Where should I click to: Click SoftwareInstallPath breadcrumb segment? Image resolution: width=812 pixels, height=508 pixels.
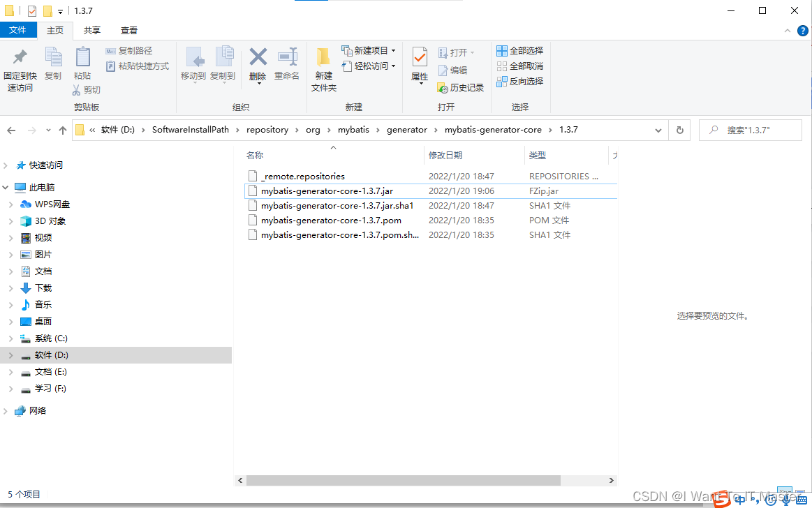tap(191, 130)
